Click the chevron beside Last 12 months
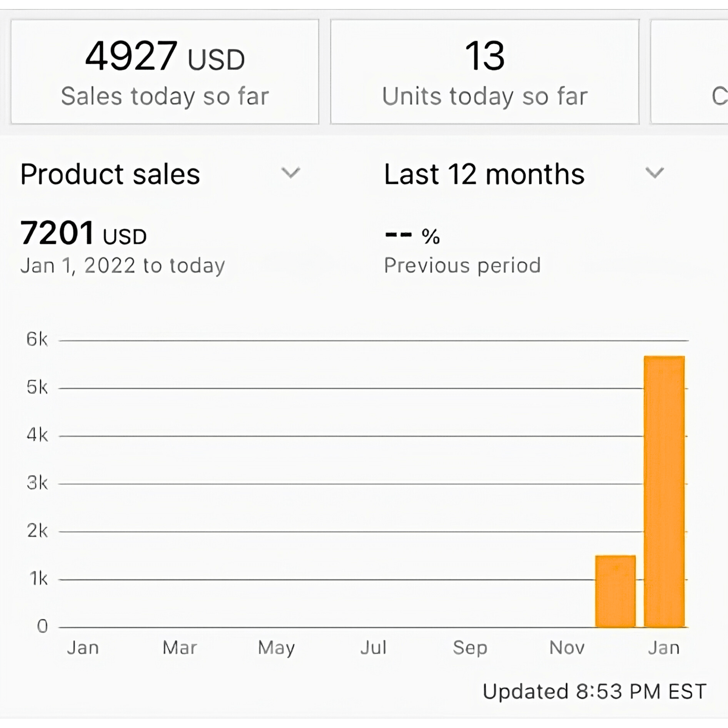This screenshot has height=728, width=728. [654, 173]
